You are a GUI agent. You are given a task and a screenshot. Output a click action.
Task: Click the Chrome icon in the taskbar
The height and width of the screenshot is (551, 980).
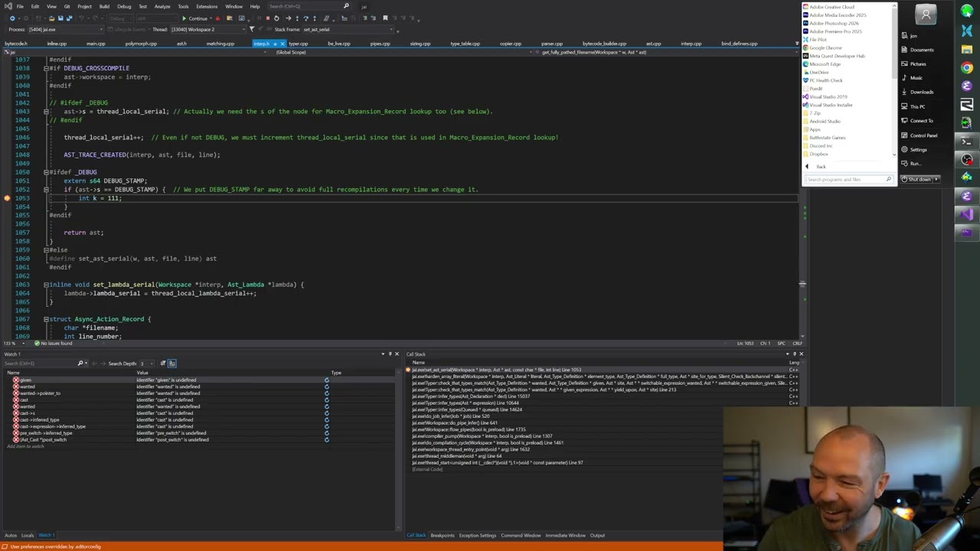pos(967,67)
